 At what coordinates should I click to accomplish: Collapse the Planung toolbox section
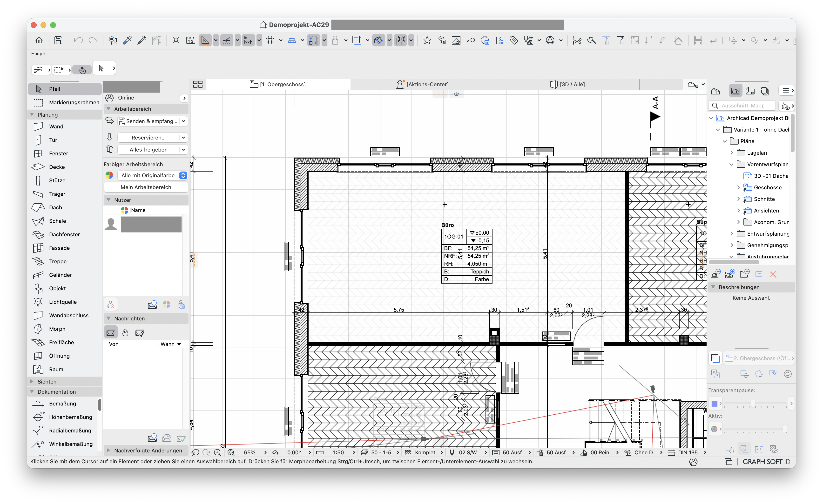(32, 114)
